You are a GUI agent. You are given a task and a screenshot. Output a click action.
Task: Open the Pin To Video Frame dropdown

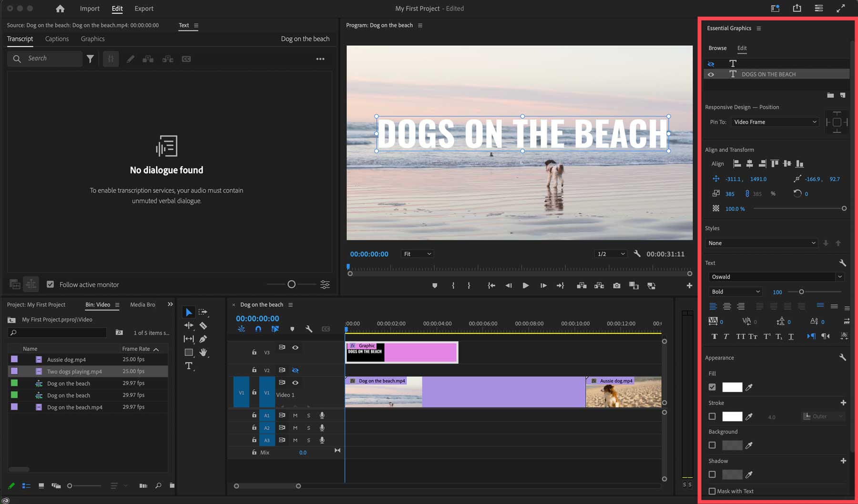(x=775, y=122)
